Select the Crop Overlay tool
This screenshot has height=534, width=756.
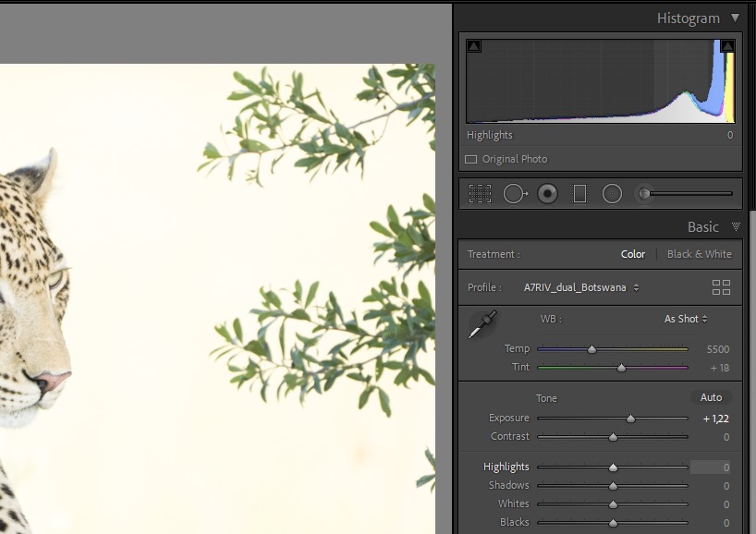coord(480,194)
